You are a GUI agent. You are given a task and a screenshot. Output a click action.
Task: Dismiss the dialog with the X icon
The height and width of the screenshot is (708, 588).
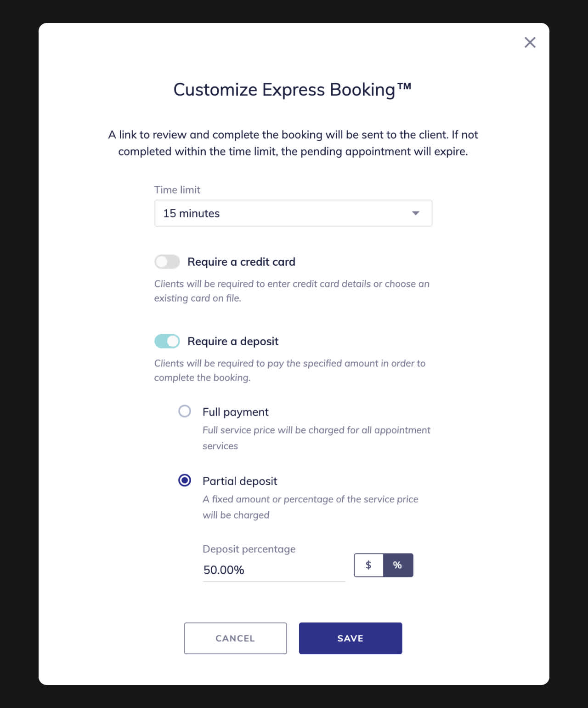[530, 42]
